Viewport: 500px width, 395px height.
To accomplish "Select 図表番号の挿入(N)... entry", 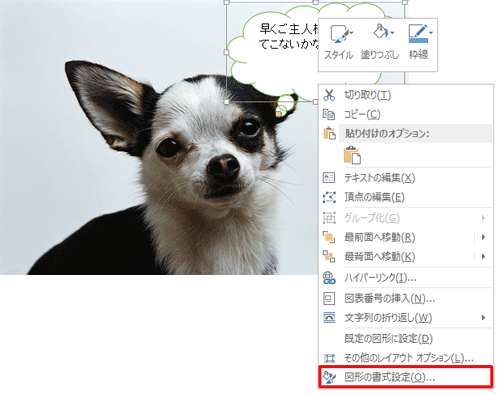I will point(406,298).
